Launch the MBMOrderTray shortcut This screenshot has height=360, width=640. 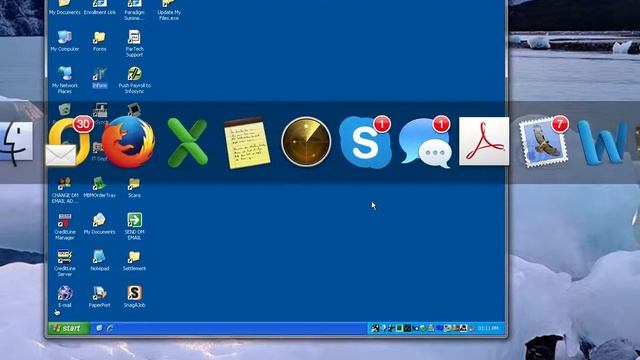pos(99,187)
